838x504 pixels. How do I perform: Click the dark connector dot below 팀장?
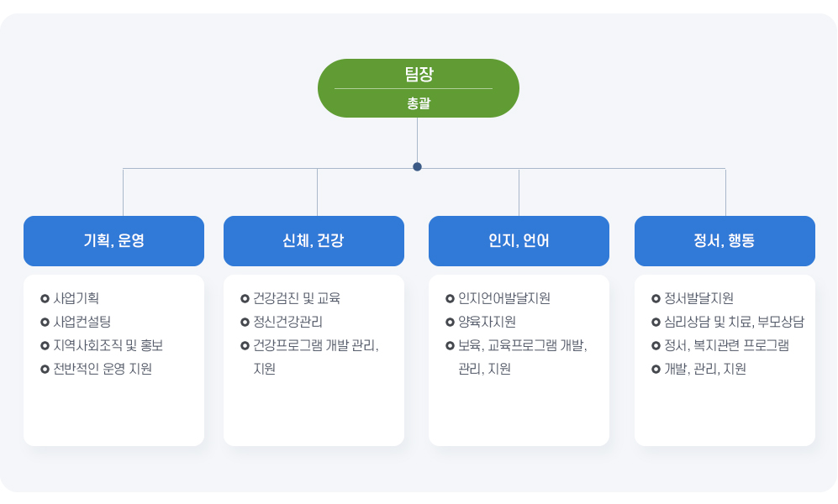[417, 166]
